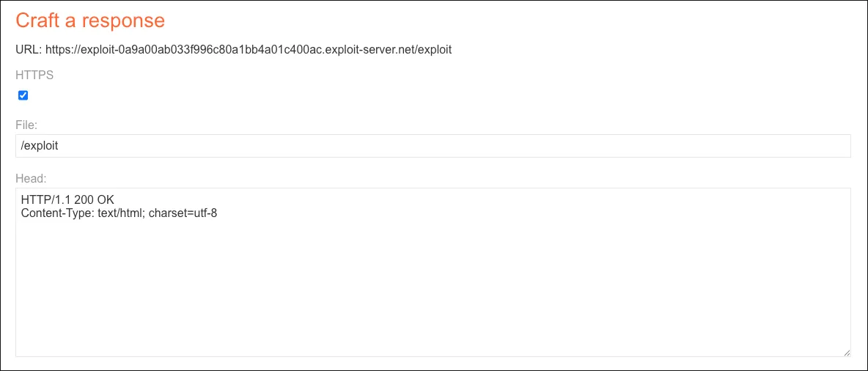Image resolution: width=868 pixels, height=371 pixels.
Task: Click into the File input field
Action: tap(433, 146)
